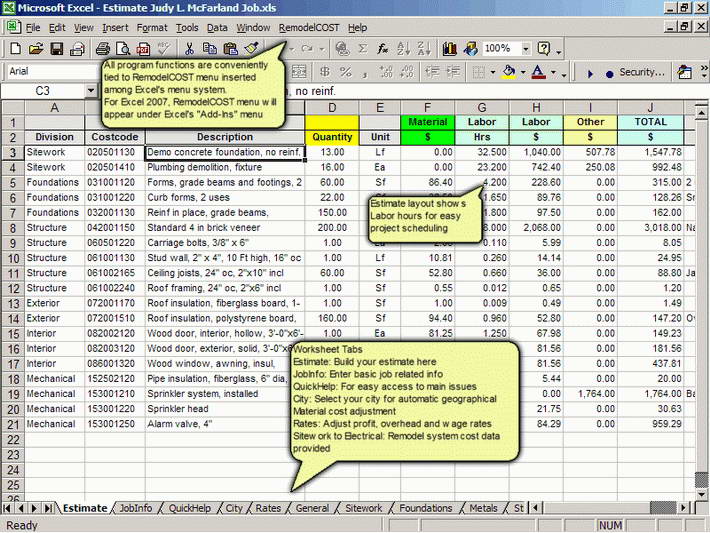Image resolution: width=710 pixels, height=533 pixels.
Task: Open the Edit menu
Action: [x=57, y=28]
